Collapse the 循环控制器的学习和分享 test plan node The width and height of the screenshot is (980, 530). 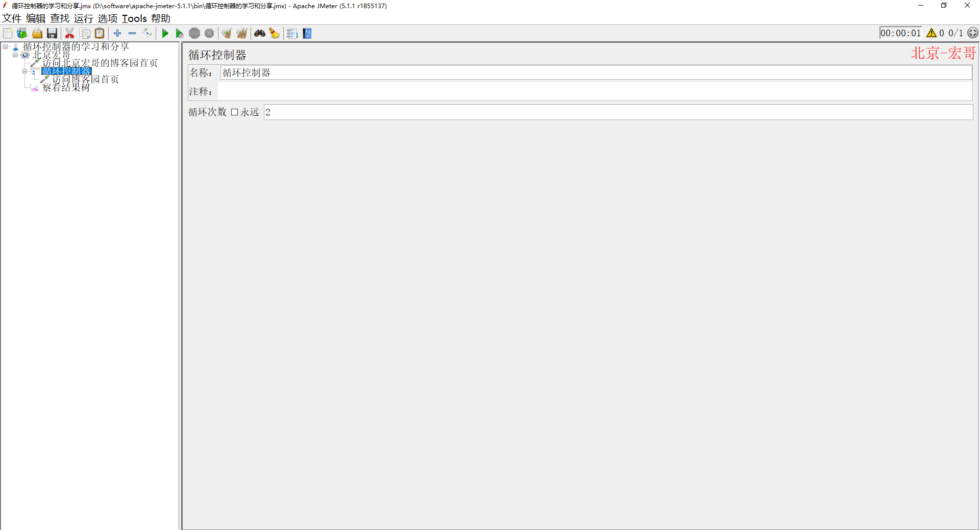pos(6,46)
